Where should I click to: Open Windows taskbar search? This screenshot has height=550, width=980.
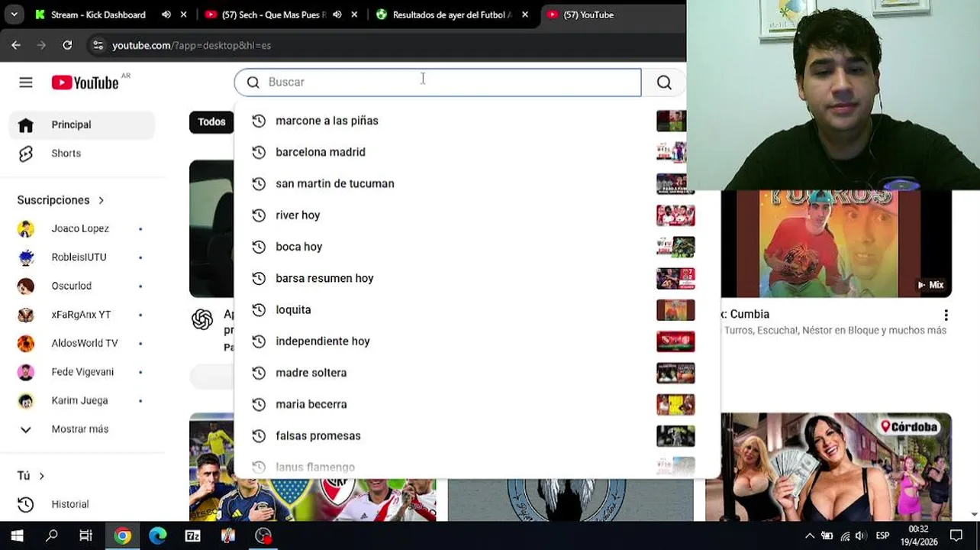click(52, 535)
